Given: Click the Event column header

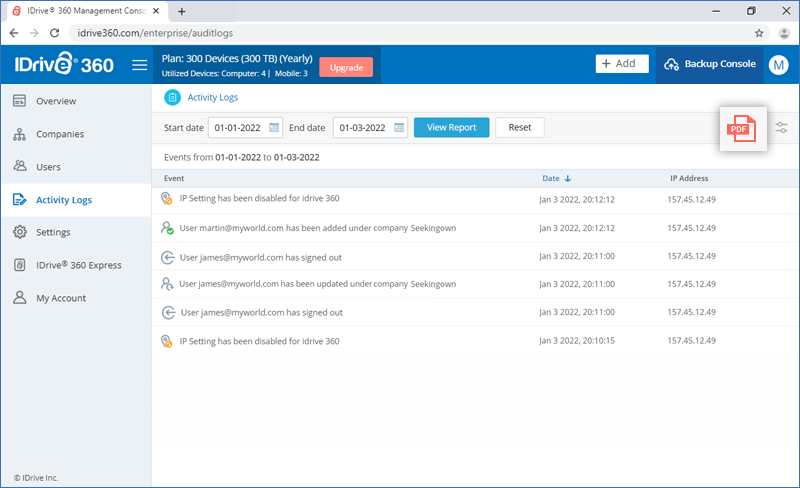Looking at the screenshot, I should point(174,178).
